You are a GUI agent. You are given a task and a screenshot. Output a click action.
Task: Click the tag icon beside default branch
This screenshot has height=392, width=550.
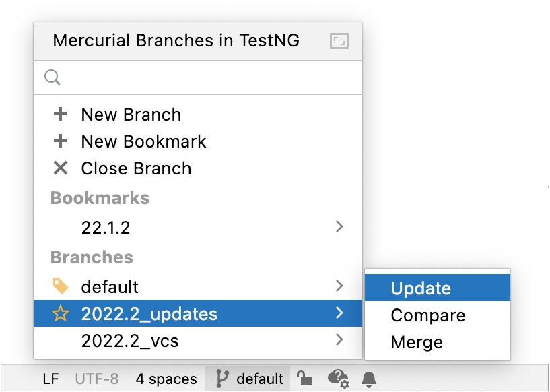coord(61,287)
